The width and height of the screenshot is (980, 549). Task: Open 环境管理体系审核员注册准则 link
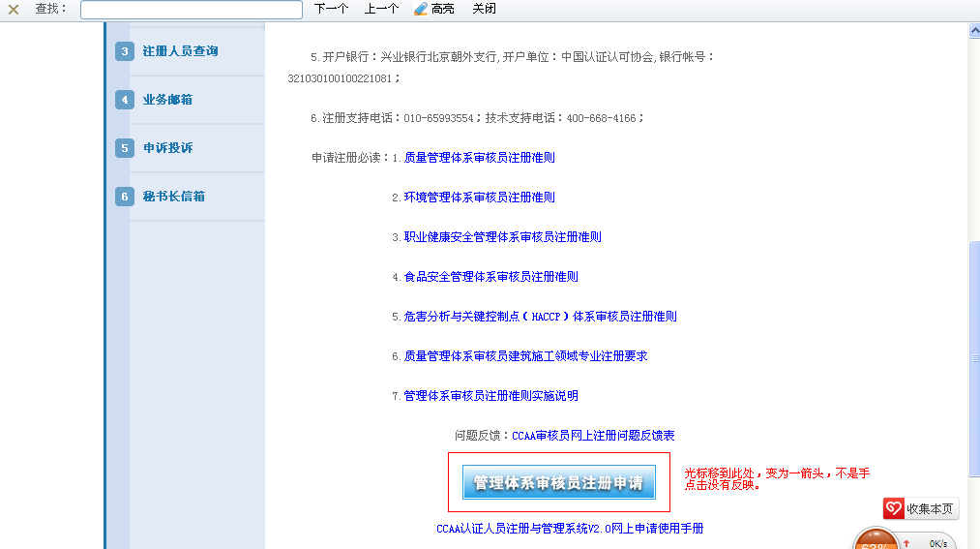coord(480,198)
